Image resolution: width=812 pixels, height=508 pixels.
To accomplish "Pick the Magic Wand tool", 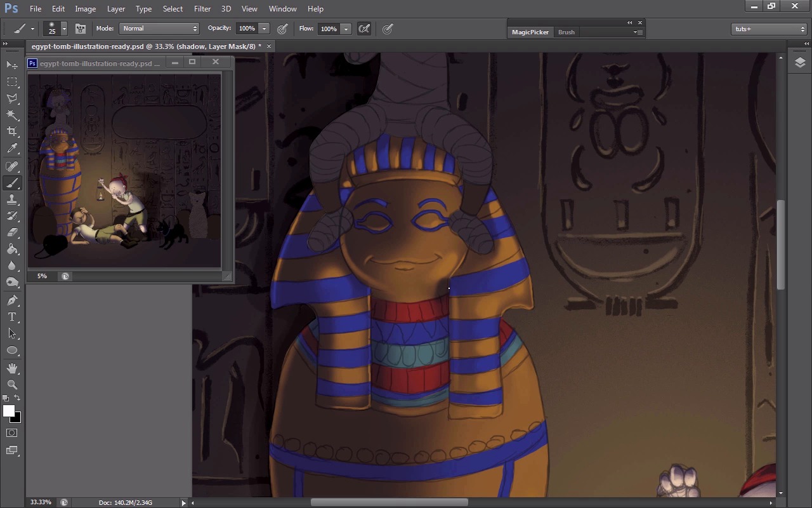I will pos(12,115).
